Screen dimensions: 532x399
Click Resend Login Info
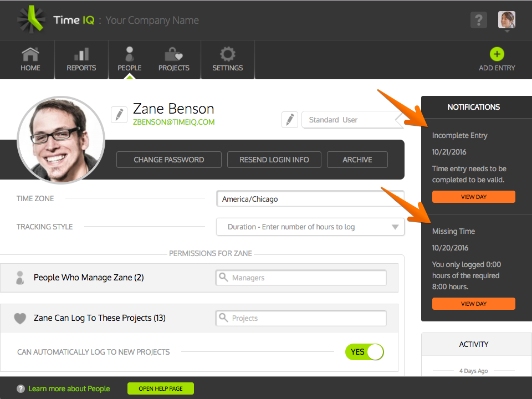[x=274, y=160]
